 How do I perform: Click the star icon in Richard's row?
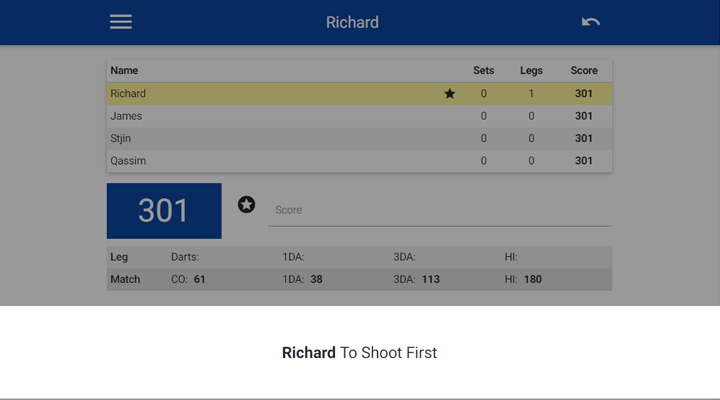coord(450,94)
